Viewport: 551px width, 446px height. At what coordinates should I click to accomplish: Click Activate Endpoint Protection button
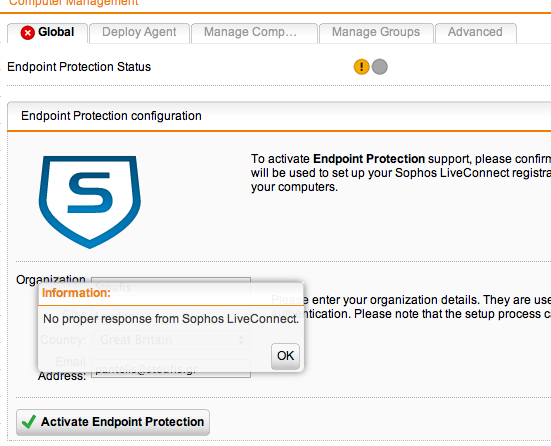tap(113, 422)
